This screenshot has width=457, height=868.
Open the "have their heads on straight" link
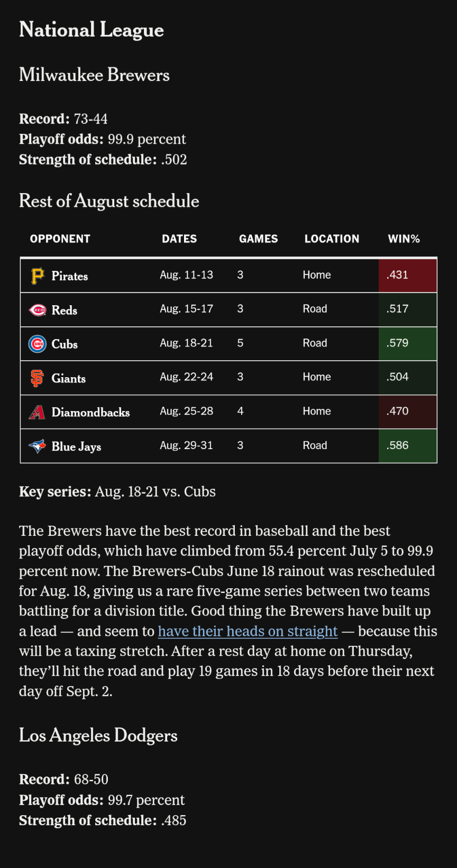[248, 631]
